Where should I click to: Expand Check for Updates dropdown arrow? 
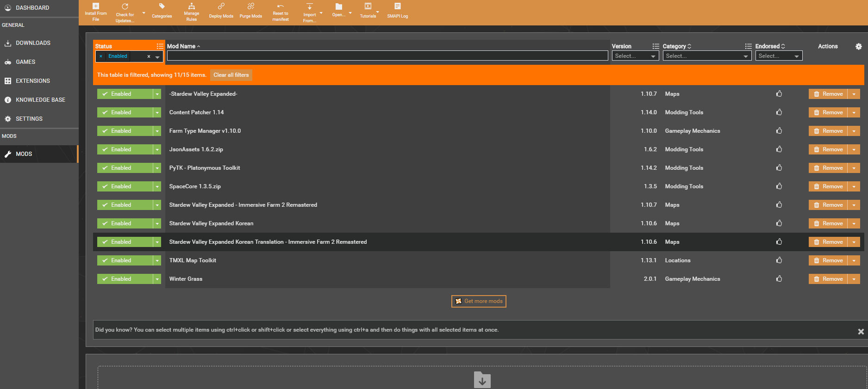pyautogui.click(x=144, y=13)
